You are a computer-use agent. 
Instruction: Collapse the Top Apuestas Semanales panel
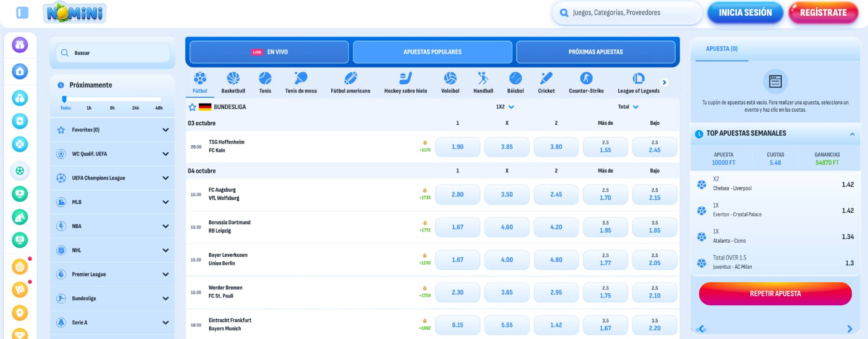tap(852, 134)
